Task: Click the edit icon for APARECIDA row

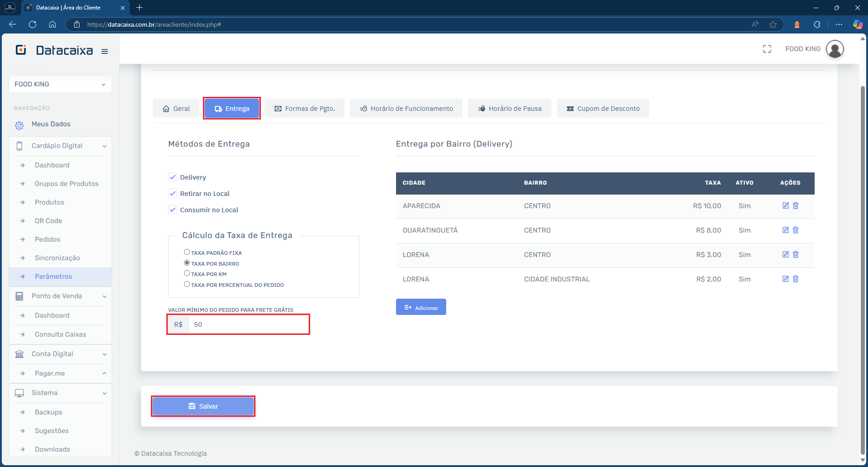Action: [x=785, y=206]
